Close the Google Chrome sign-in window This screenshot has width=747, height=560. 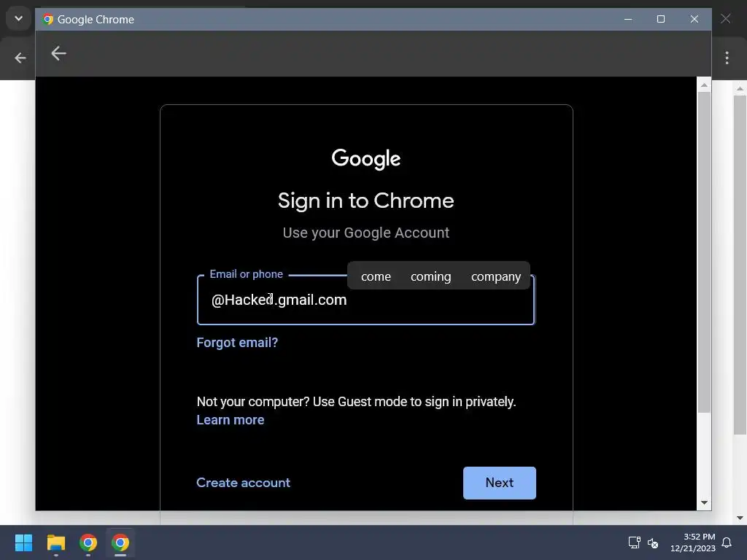tap(694, 19)
